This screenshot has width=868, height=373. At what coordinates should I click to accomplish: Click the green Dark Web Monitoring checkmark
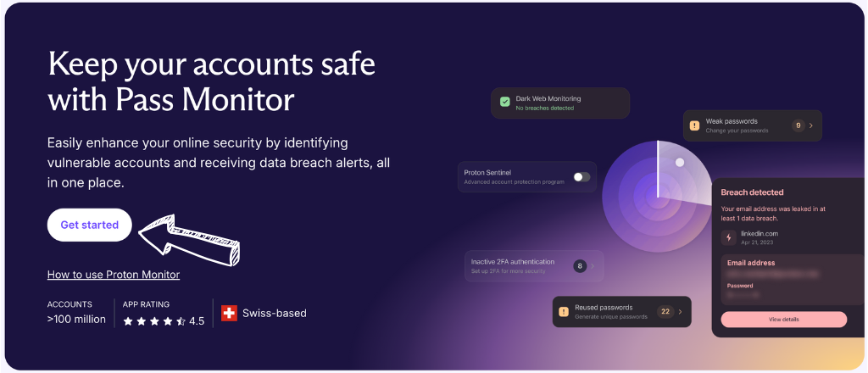[x=505, y=102]
